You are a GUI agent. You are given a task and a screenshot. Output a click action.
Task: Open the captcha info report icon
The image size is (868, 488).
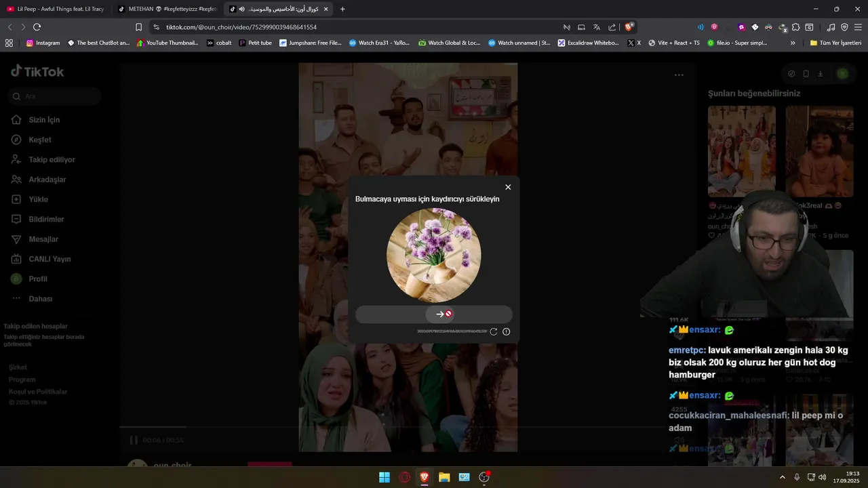(x=506, y=331)
